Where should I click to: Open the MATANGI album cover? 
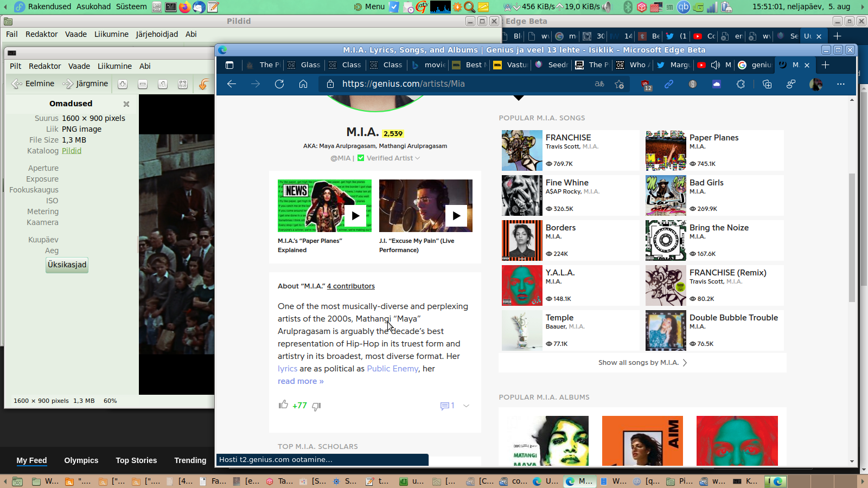click(x=548, y=441)
